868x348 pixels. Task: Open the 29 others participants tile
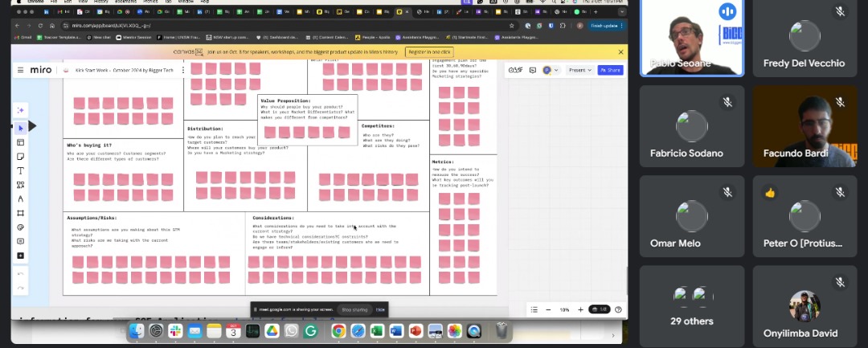point(692,306)
